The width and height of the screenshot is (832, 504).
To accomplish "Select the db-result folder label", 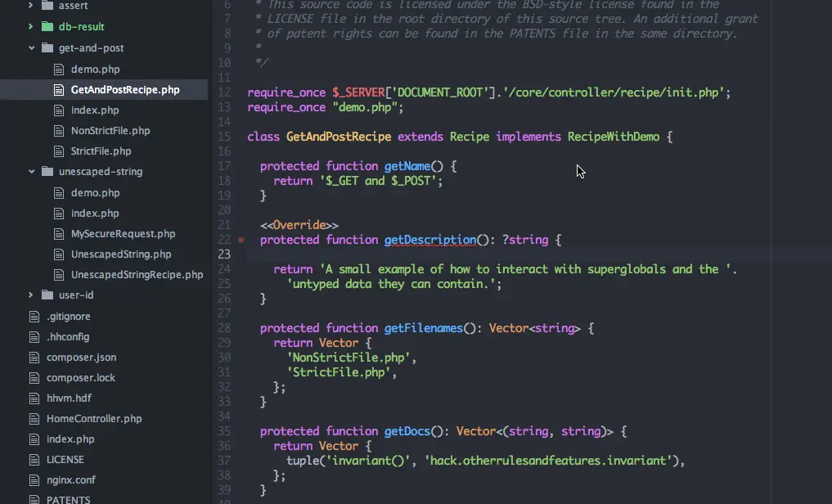I will [x=81, y=26].
